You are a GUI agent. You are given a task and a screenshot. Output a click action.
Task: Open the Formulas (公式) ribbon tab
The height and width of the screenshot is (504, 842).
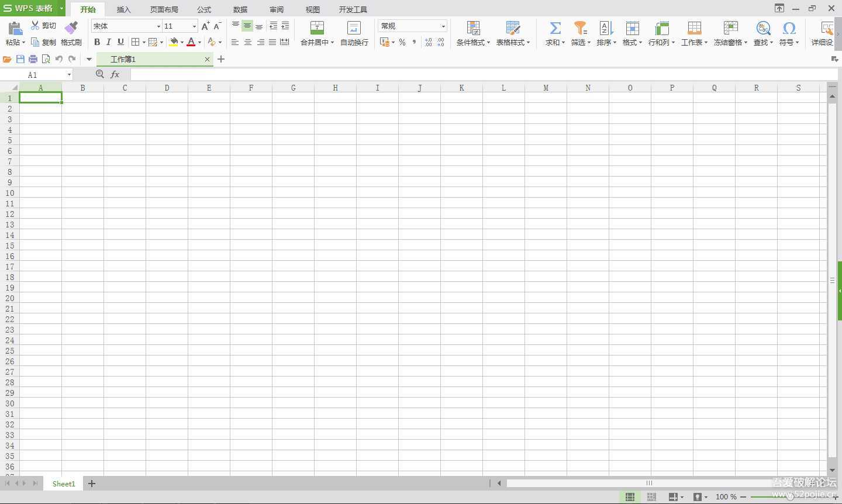204,9
